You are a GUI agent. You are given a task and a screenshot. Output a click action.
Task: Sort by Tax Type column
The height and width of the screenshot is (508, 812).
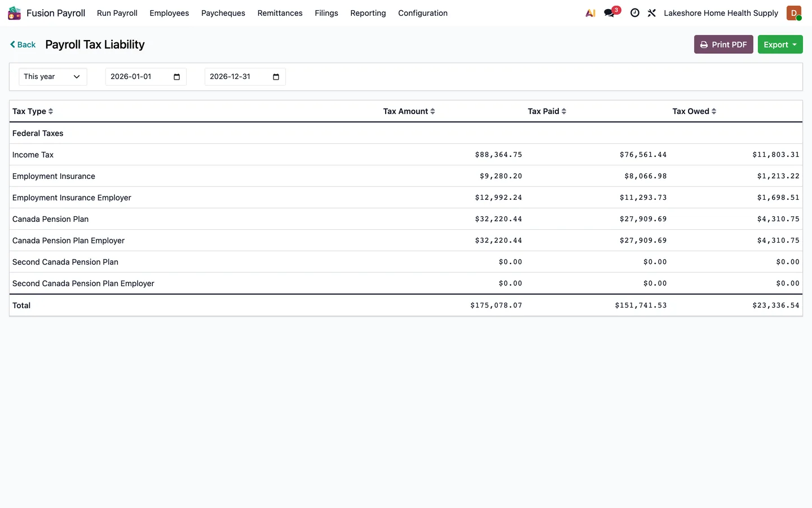(x=33, y=111)
